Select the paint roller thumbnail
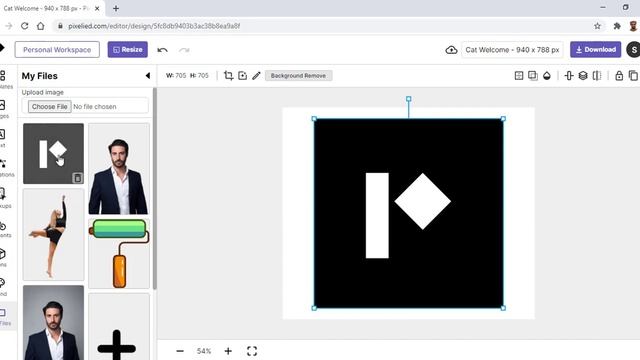 [x=119, y=253]
